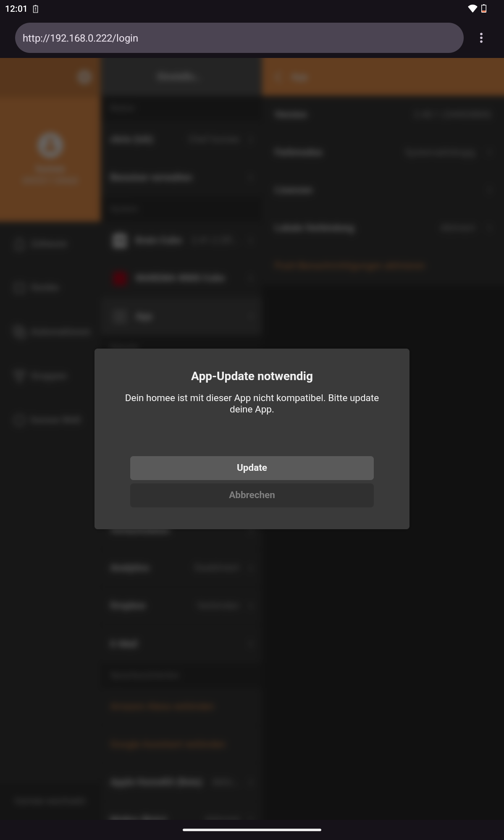Click the orange Amazon Alexa link
The image size is (504, 840).
[162, 706]
